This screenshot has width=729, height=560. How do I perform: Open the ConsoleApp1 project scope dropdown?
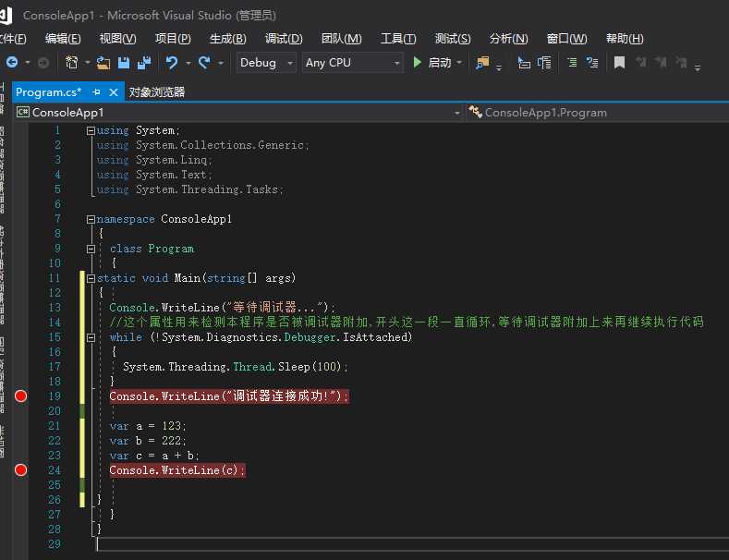[x=457, y=113]
